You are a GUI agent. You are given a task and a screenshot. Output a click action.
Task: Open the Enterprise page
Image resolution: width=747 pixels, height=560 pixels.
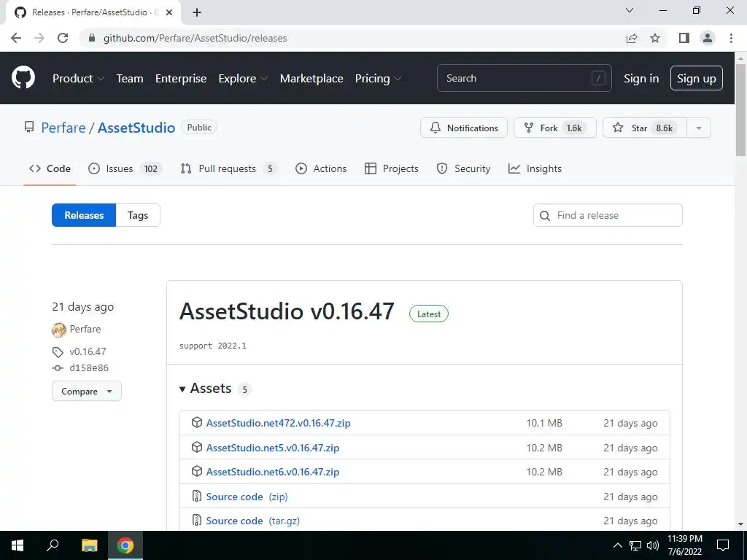(181, 79)
